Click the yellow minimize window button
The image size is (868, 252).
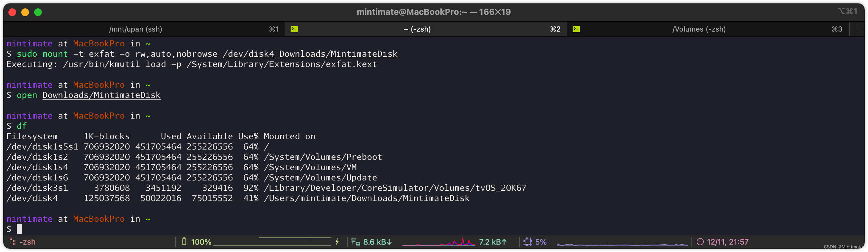point(25,13)
